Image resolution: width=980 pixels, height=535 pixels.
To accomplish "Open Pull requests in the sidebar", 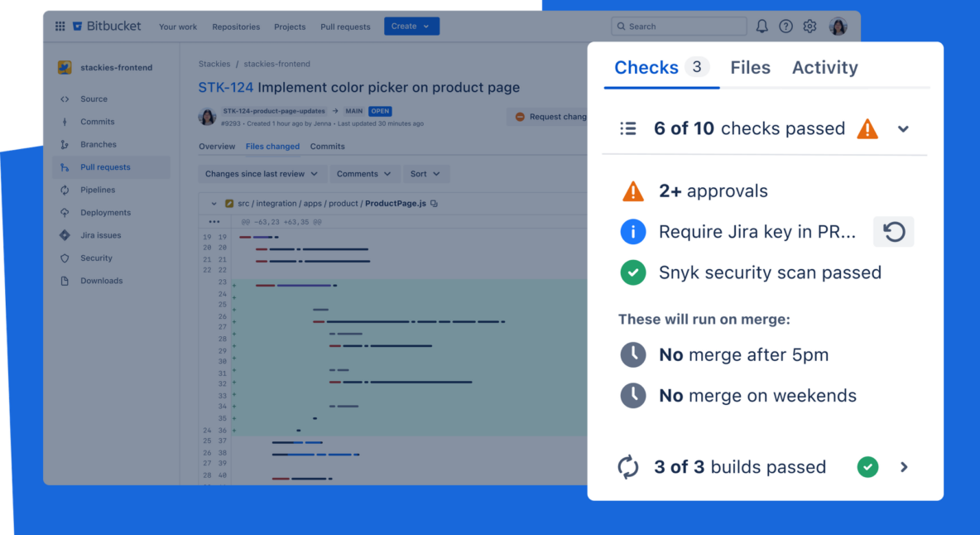I will [x=111, y=166].
